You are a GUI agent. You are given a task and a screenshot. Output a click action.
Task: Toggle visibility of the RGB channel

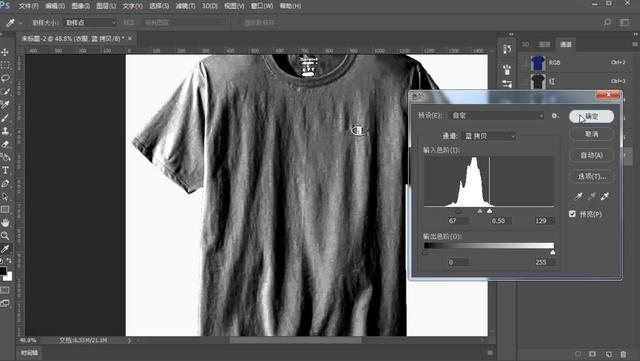pos(524,63)
